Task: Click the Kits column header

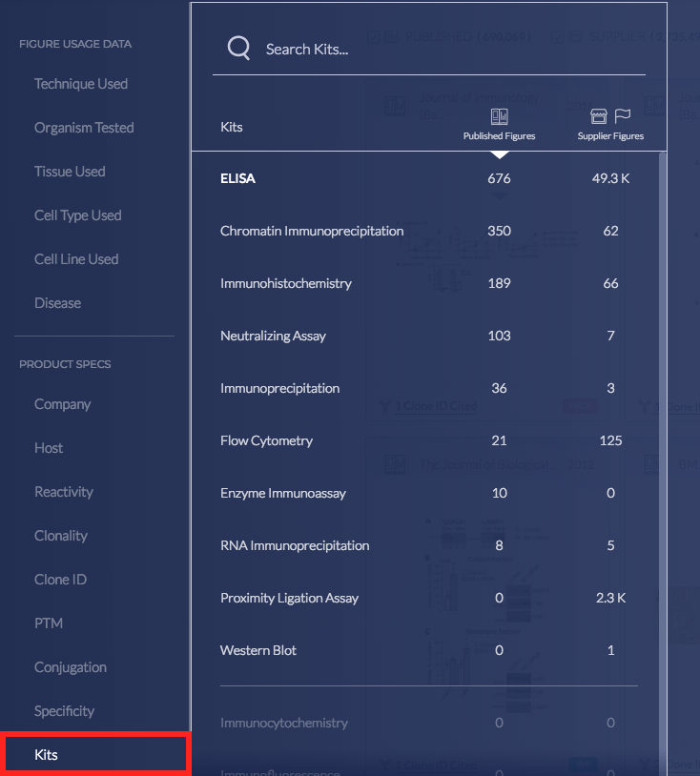Action: 231,127
